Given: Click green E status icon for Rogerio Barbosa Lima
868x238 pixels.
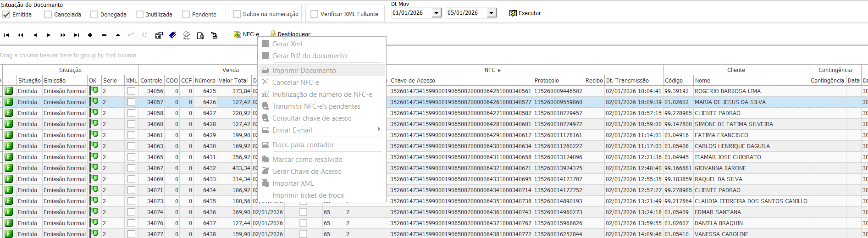Looking at the screenshot, I should click(8, 91).
